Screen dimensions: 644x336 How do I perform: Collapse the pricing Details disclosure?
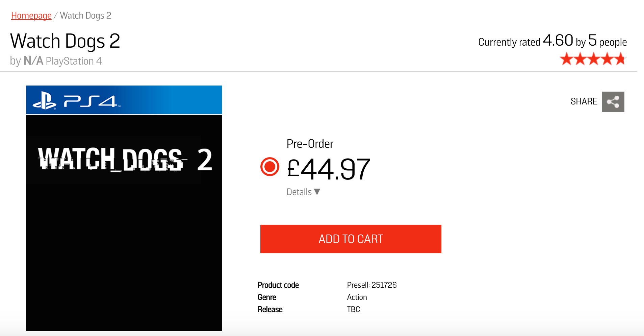pyautogui.click(x=303, y=192)
